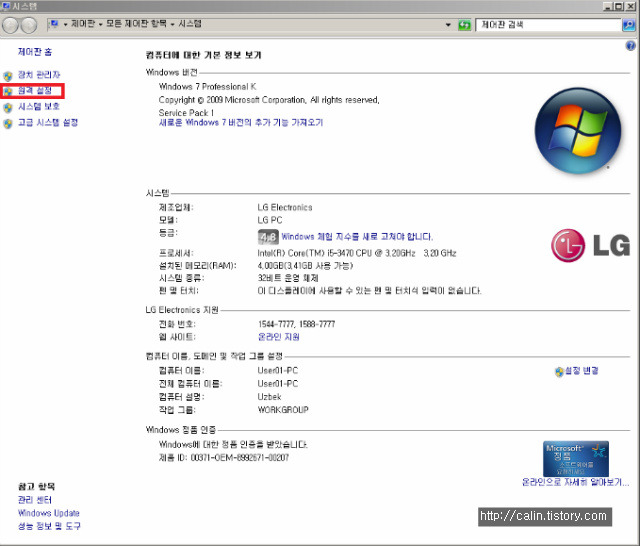
Task: Select the WORKGROUP value
Action: [x=283, y=410]
